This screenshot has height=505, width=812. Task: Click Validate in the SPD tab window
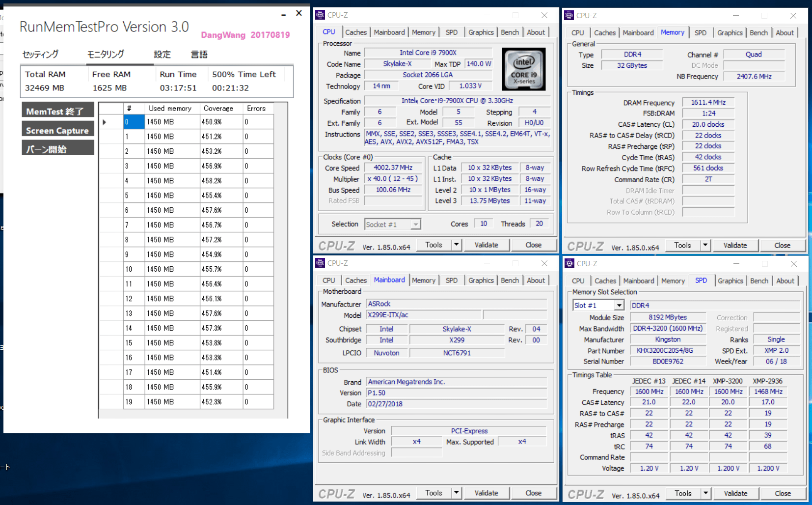735,493
